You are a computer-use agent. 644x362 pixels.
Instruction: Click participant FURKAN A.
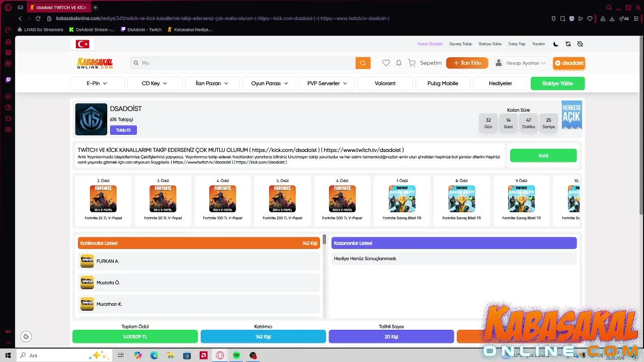(199, 261)
